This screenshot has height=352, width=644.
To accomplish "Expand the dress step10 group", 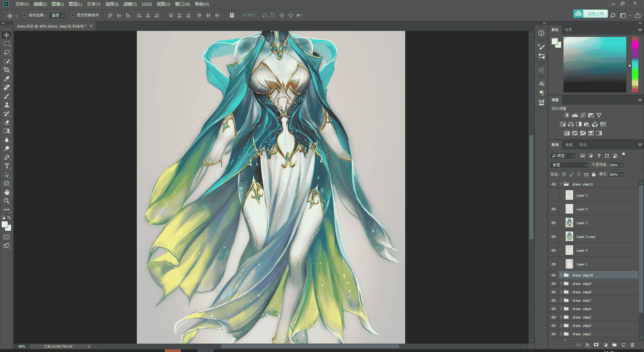I will (561, 275).
